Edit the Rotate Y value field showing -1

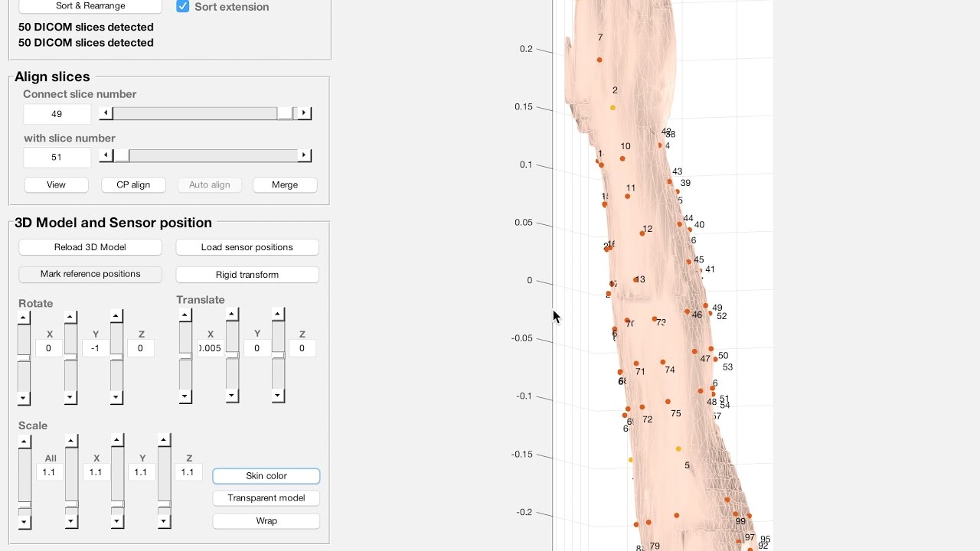[x=95, y=348]
